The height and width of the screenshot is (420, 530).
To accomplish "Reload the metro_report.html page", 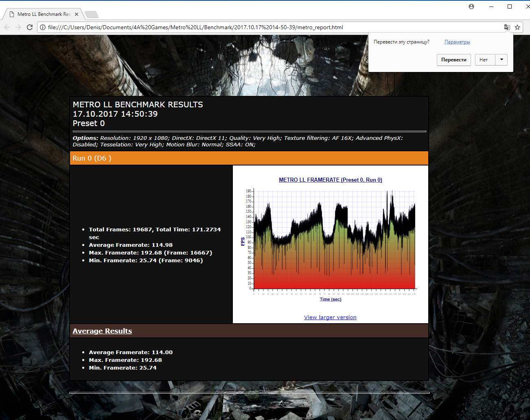I will [x=30, y=27].
